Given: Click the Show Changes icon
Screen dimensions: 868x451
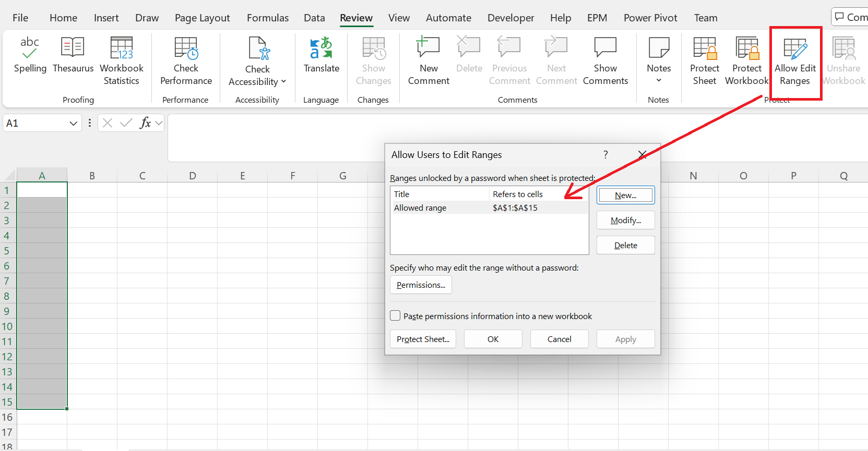Looking at the screenshot, I should (x=374, y=48).
